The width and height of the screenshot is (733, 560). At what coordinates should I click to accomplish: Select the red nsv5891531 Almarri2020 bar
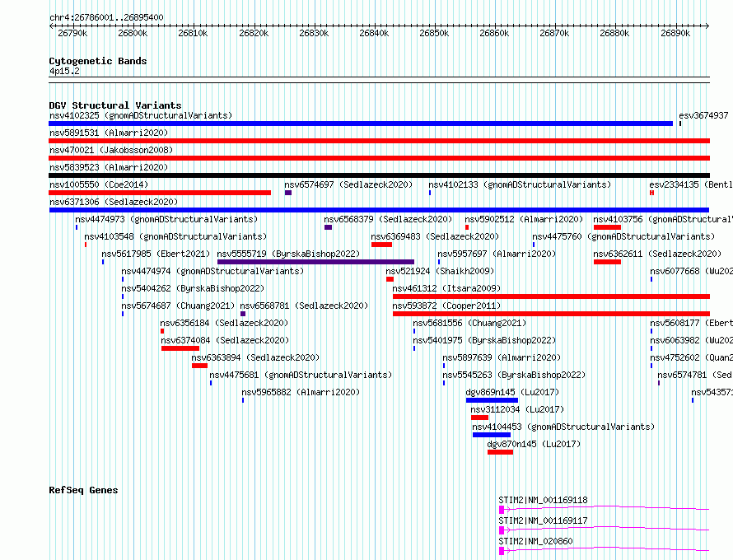(379, 141)
